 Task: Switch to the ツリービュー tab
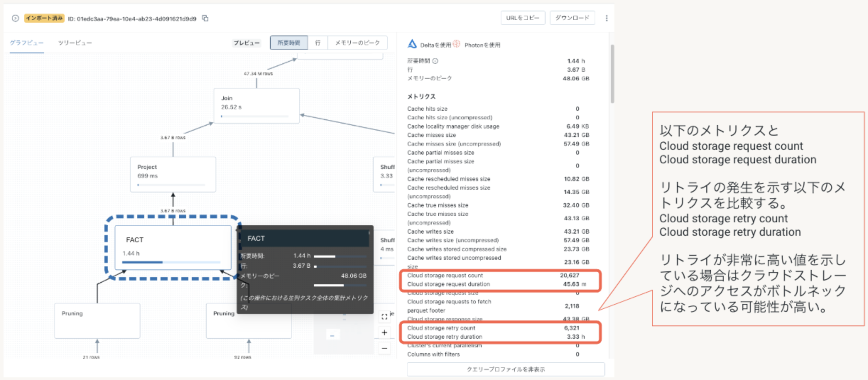pyautogui.click(x=75, y=43)
